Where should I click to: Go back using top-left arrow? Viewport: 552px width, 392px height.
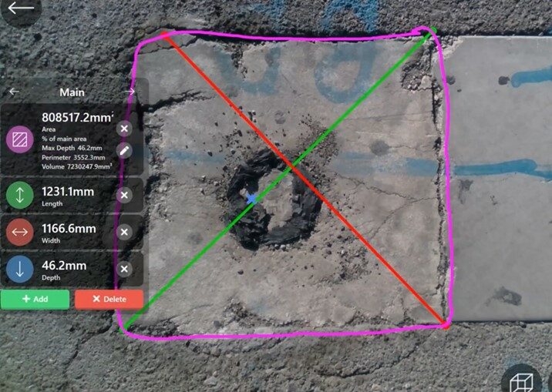pos(21,8)
